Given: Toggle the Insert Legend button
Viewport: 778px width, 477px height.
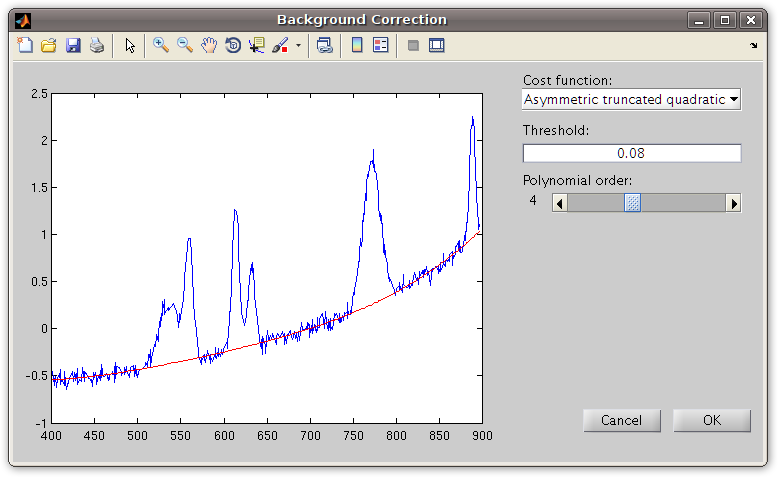Looking at the screenshot, I should (381, 46).
